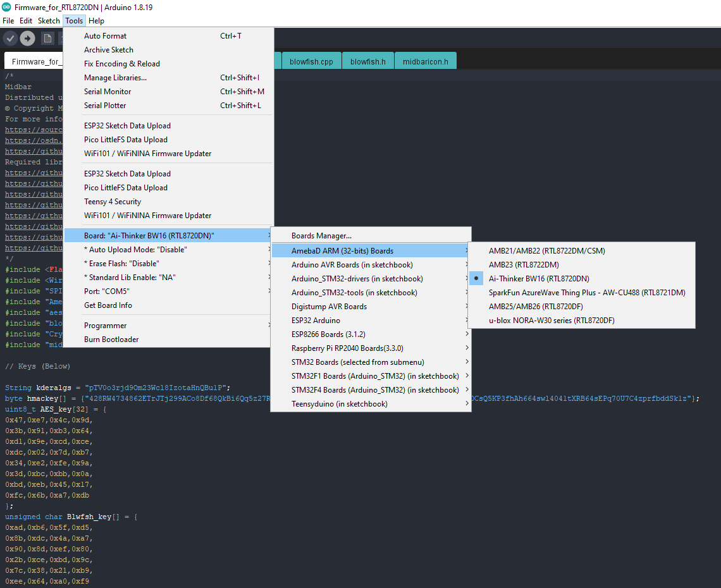The image size is (721, 588).
Task: Choose AMB21/AMB22 (RTL8722DM/CSM) board option
Action: coord(546,251)
